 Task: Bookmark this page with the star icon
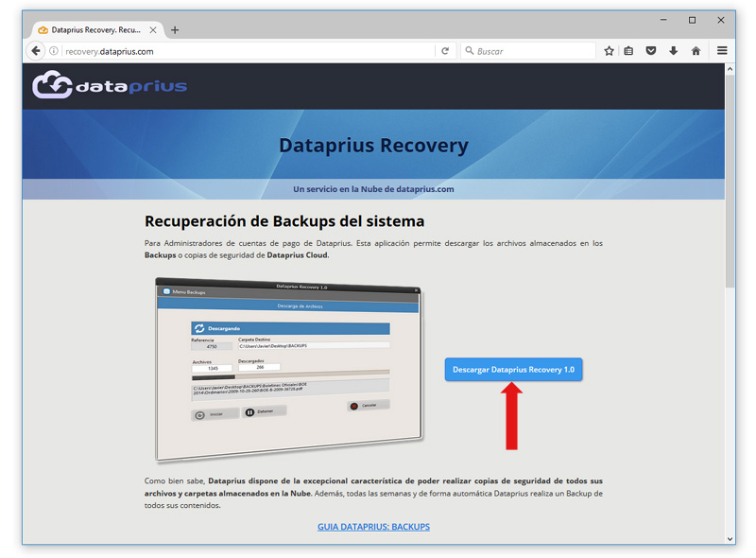point(609,51)
